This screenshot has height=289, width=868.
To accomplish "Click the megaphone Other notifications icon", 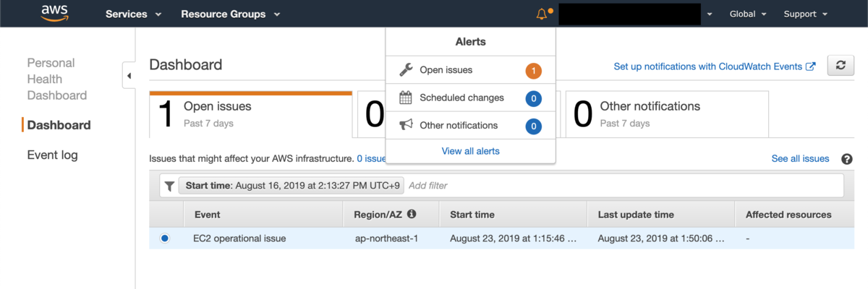I will [406, 125].
